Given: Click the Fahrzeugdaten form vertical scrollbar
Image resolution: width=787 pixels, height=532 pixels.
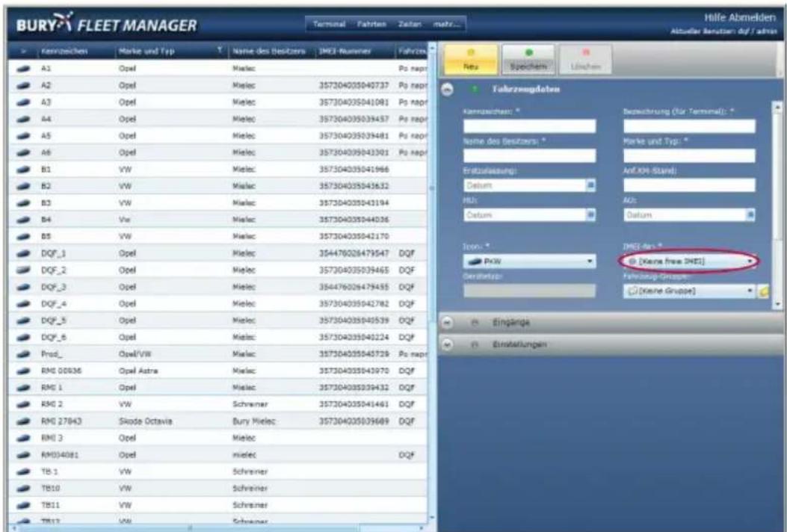Looking at the screenshot, I should [777, 205].
